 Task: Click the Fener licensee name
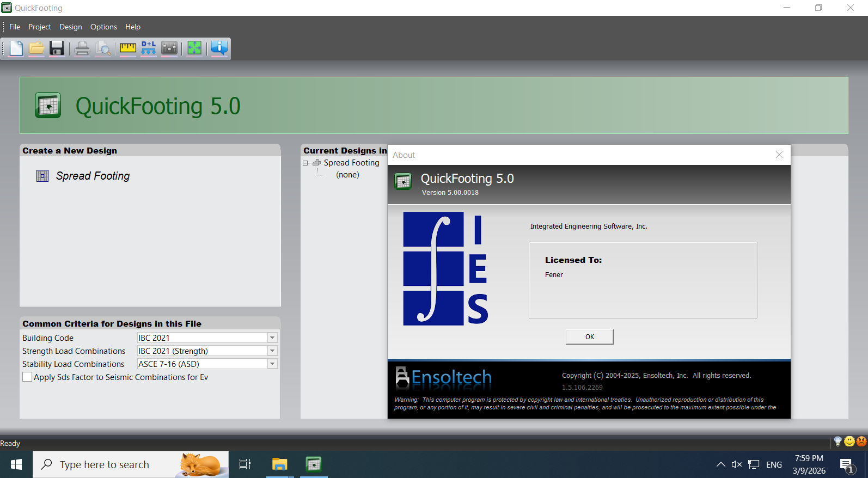(x=554, y=275)
